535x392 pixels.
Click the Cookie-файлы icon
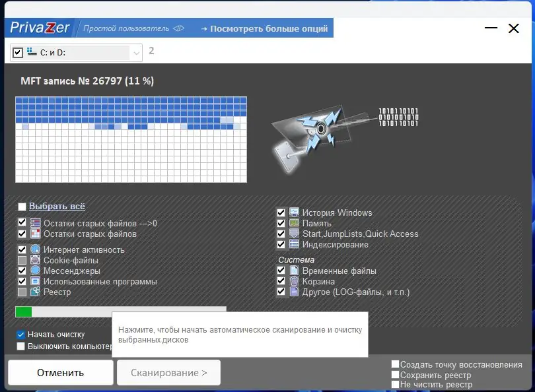35,260
